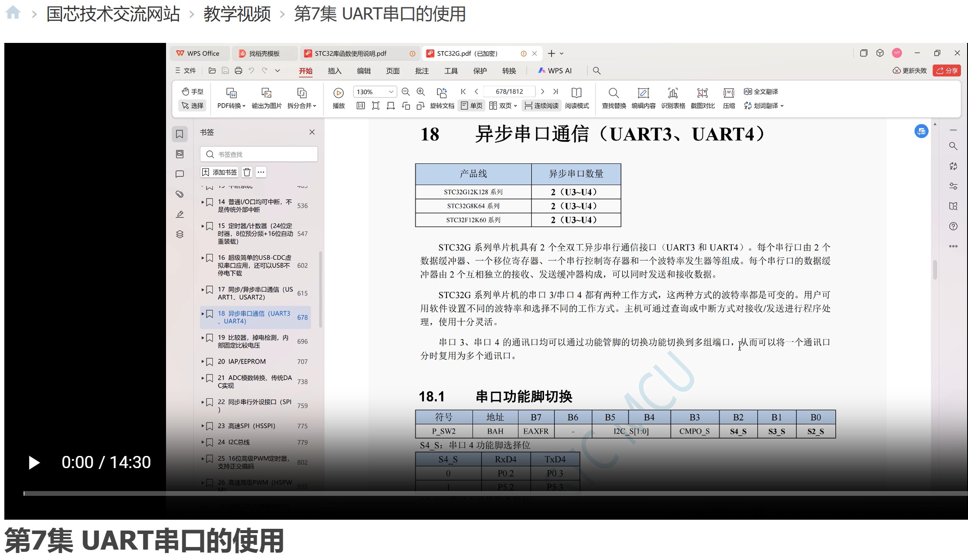This screenshot has width=968, height=560.
Task: Select the 插入 ribbon tab
Action: pos(335,71)
